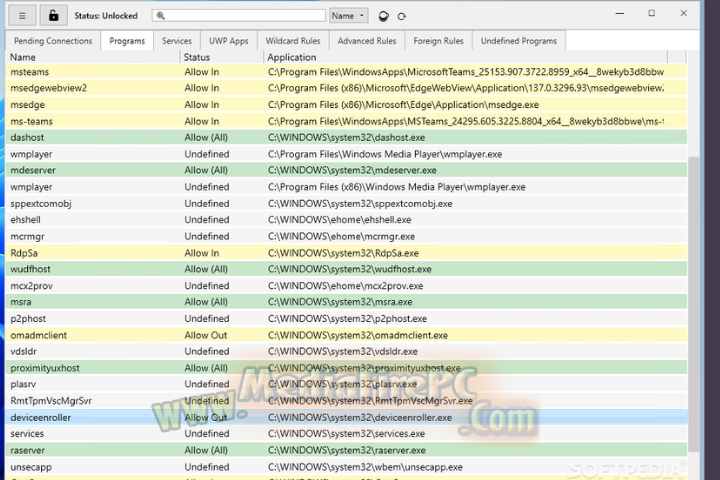Go to Advanced Rules tab
The image size is (720, 480).
367,41
